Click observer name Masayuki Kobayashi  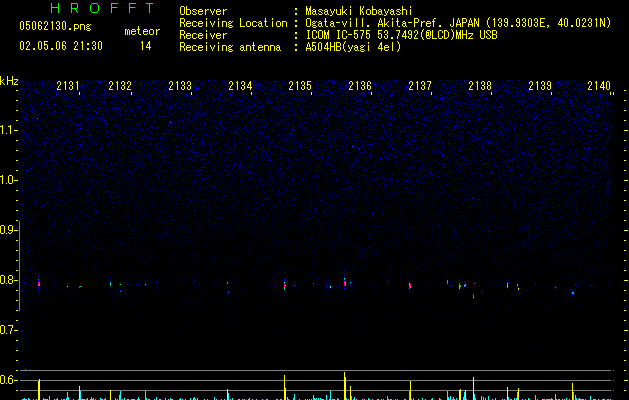[359, 11]
